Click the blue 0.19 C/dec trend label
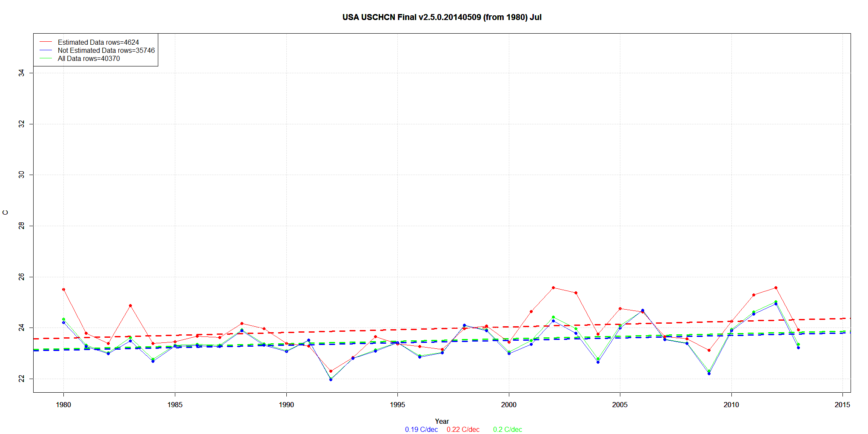 (x=421, y=429)
